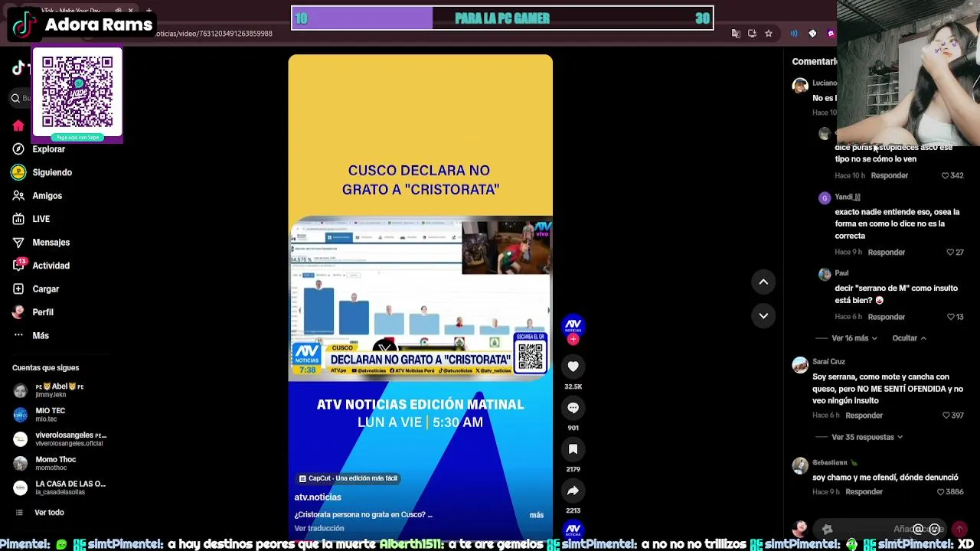The height and width of the screenshot is (551, 980).
Task: Reply to Yandi's comment
Action: [x=887, y=253]
